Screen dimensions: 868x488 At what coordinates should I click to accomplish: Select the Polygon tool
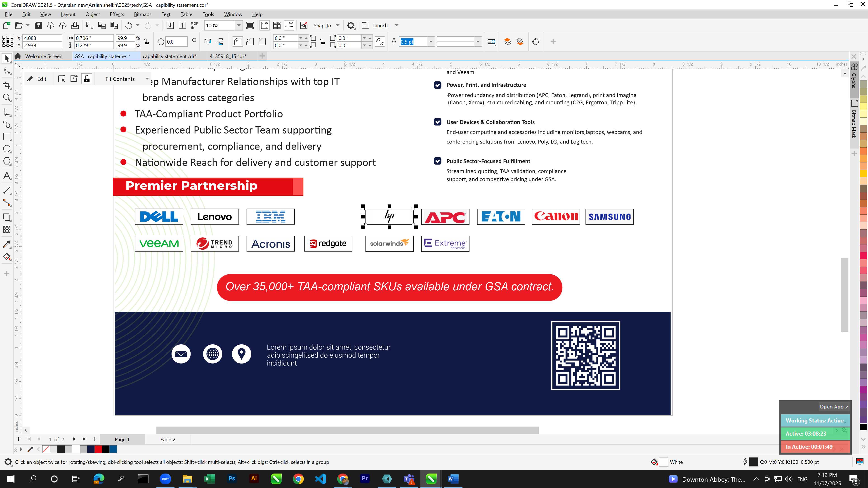7,161
